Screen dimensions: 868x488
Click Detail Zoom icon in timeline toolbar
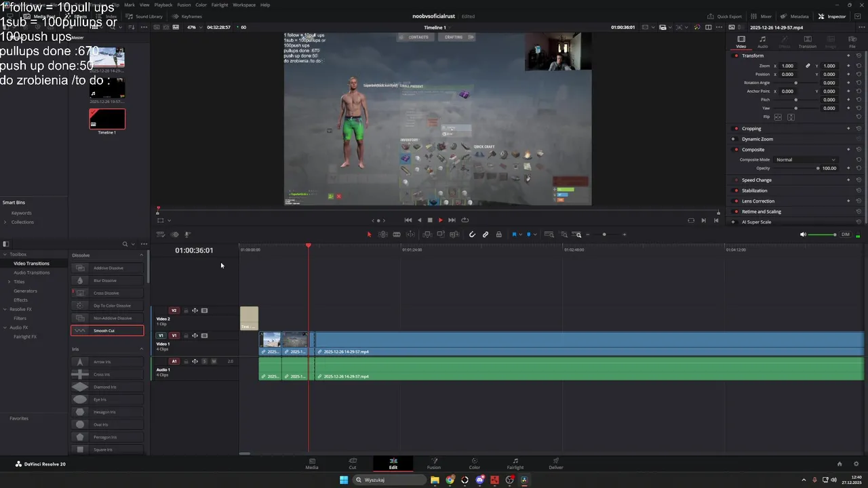[564, 235]
